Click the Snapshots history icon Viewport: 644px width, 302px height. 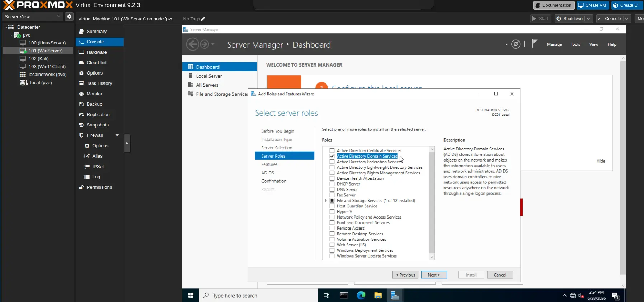pyautogui.click(x=81, y=125)
